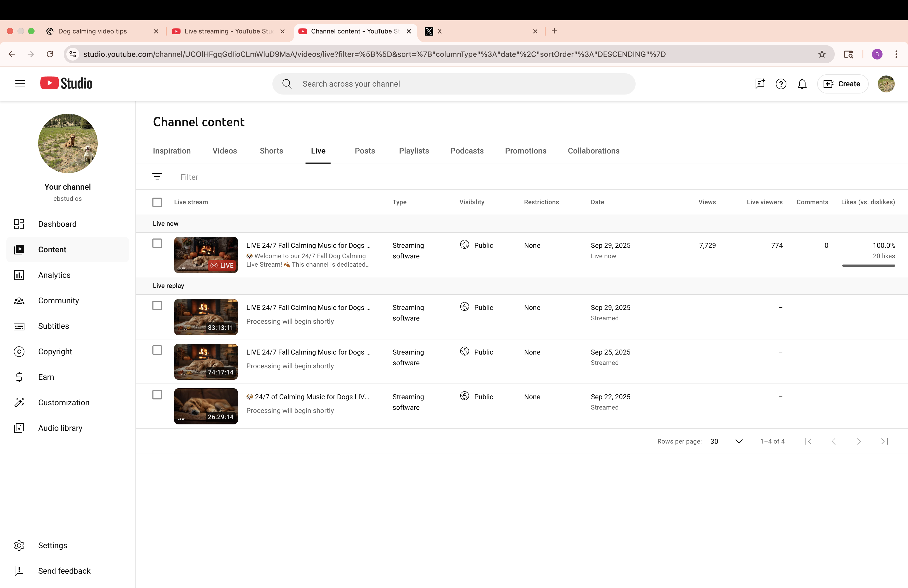The height and width of the screenshot is (588, 908).
Task: Switch to the Playlists tab
Action: [x=414, y=151]
